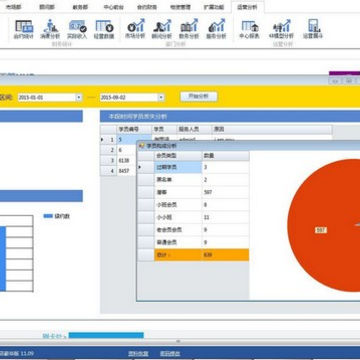Viewport: 360px width, 360px height.
Task: Click the blue bar in the renewal chart
Action: coord(3,258)
